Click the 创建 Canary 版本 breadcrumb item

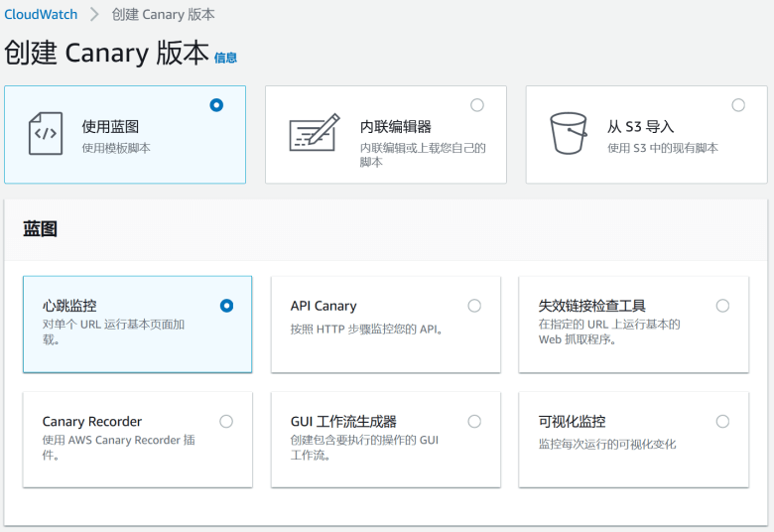pyautogui.click(x=164, y=15)
